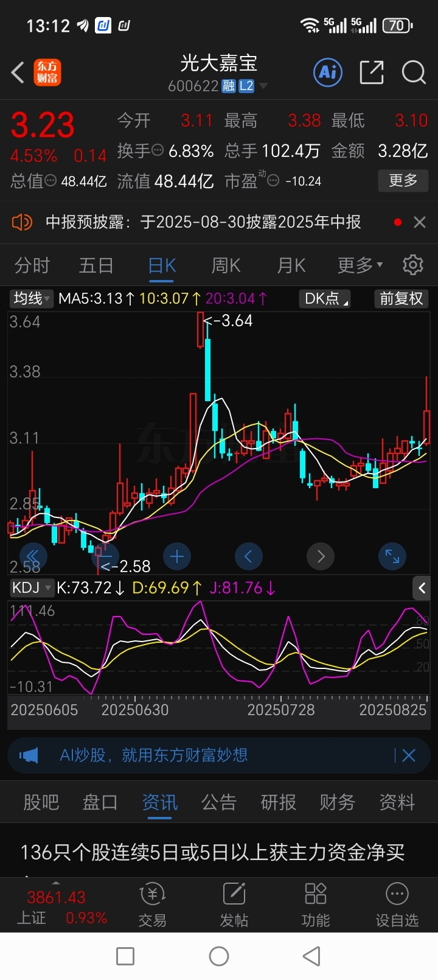Tap the Android back triangle button
This screenshot has width=438, height=980.
[x=311, y=956]
